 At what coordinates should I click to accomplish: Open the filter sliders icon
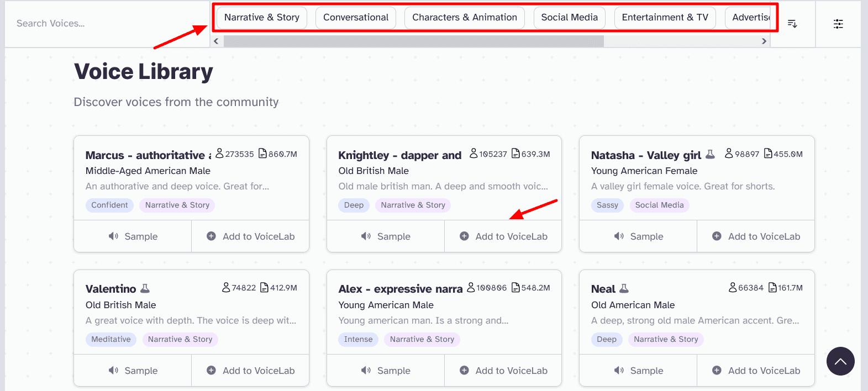(838, 24)
